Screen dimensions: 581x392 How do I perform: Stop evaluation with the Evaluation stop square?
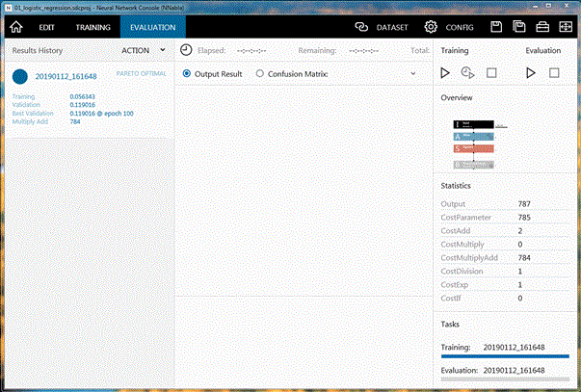click(554, 73)
